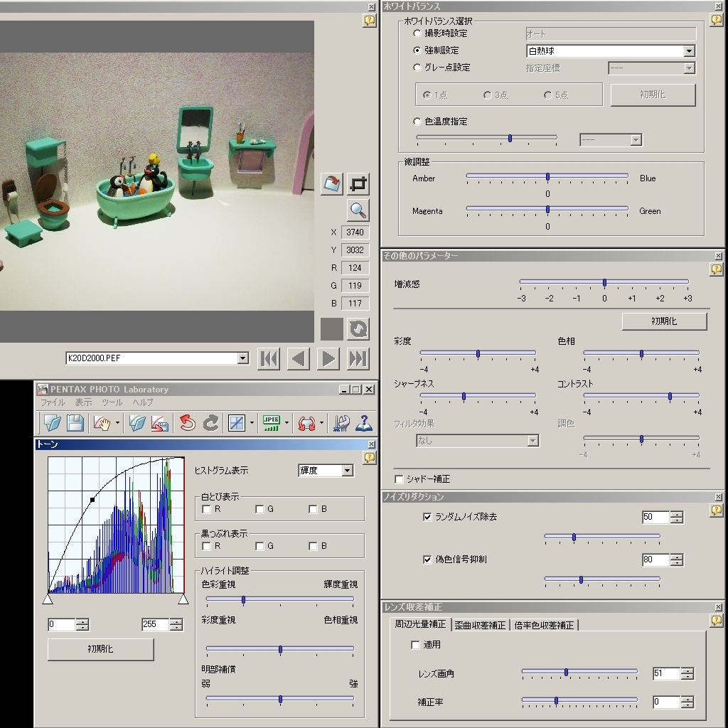
Task: Click the panel display hand icon
Action: click(x=102, y=422)
